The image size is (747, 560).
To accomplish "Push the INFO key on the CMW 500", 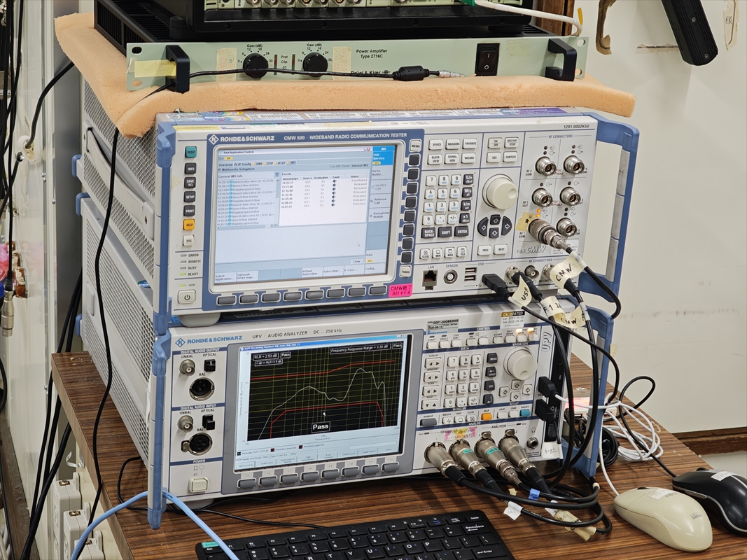I will 190,169.
